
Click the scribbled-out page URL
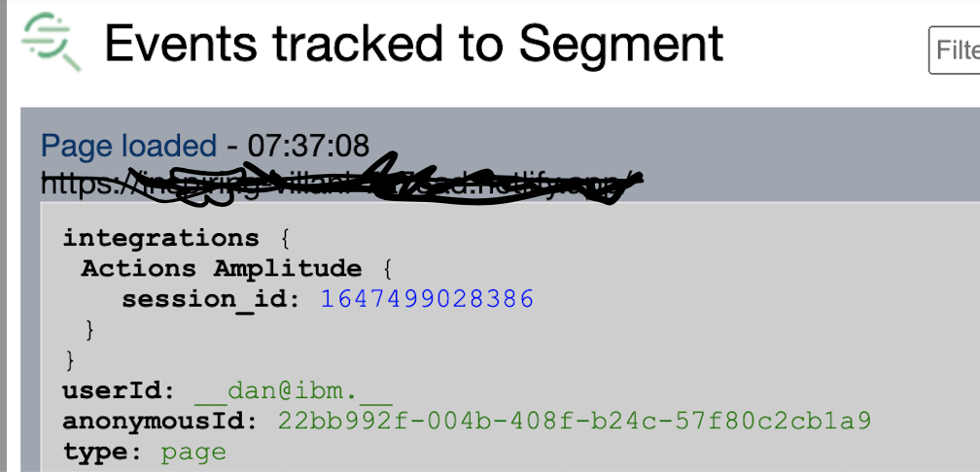(x=341, y=179)
